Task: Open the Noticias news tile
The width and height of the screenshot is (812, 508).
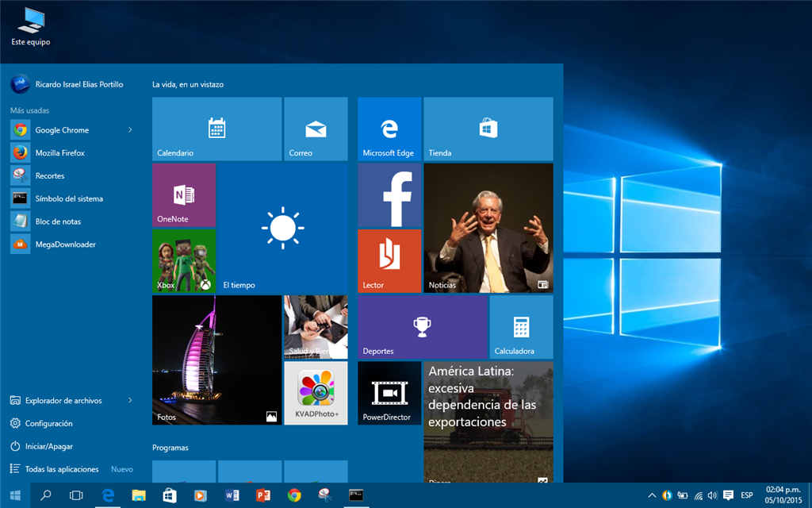Action: click(x=488, y=228)
